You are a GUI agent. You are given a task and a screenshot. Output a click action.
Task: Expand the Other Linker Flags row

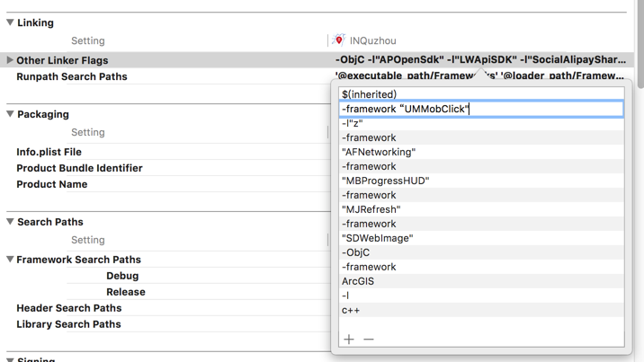[10, 60]
